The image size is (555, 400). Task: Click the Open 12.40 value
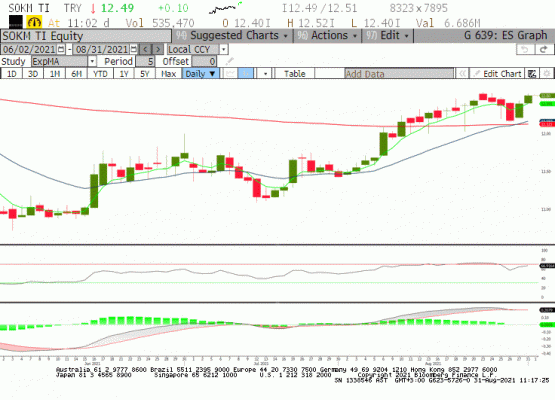click(x=252, y=23)
